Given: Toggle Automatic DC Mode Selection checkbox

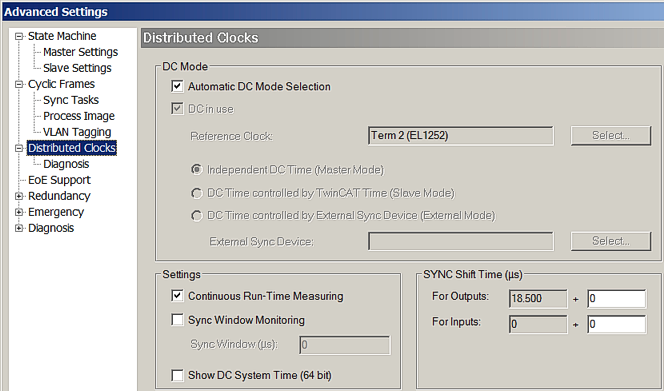Looking at the screenshot, I should pos(177,86).
